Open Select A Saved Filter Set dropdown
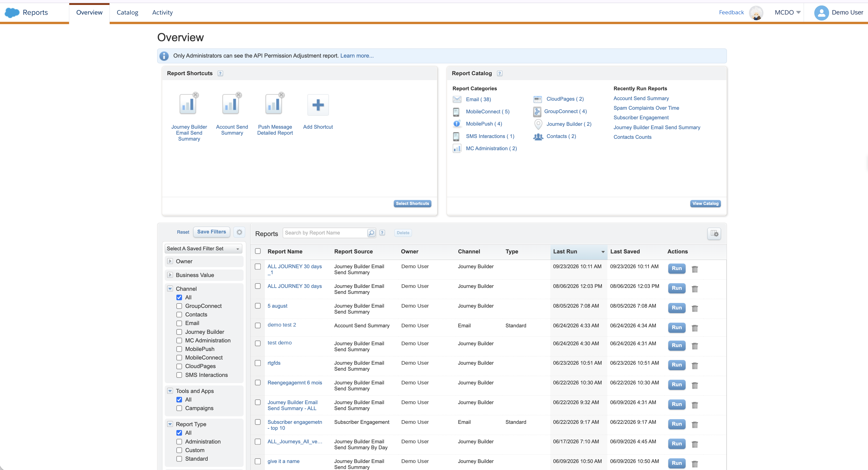This screenshot has width=868, height=470. [x=203, y=249]
